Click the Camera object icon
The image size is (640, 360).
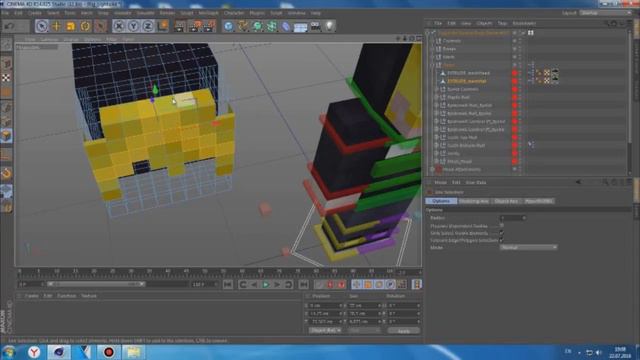pyautogui.click(x=316, y=26)
